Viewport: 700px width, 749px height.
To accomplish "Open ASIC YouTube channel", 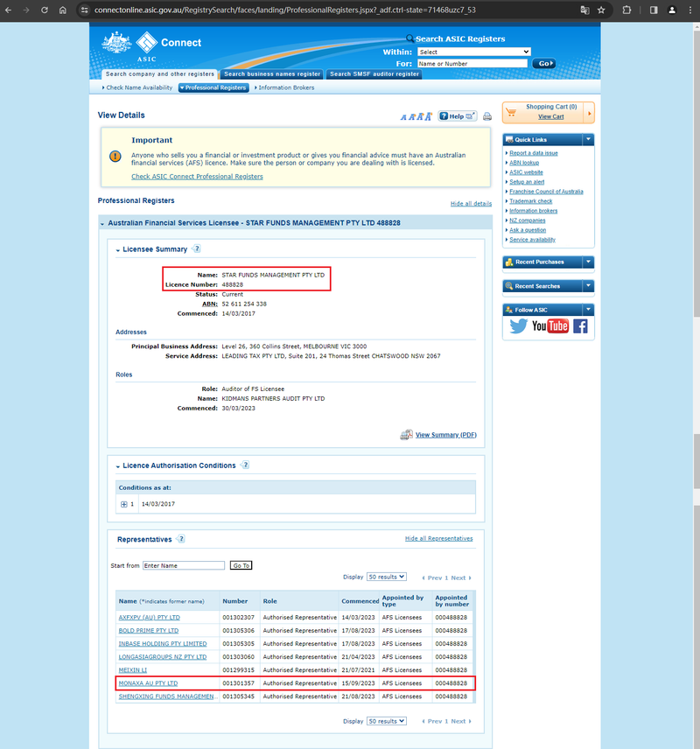I will point(550,326).
